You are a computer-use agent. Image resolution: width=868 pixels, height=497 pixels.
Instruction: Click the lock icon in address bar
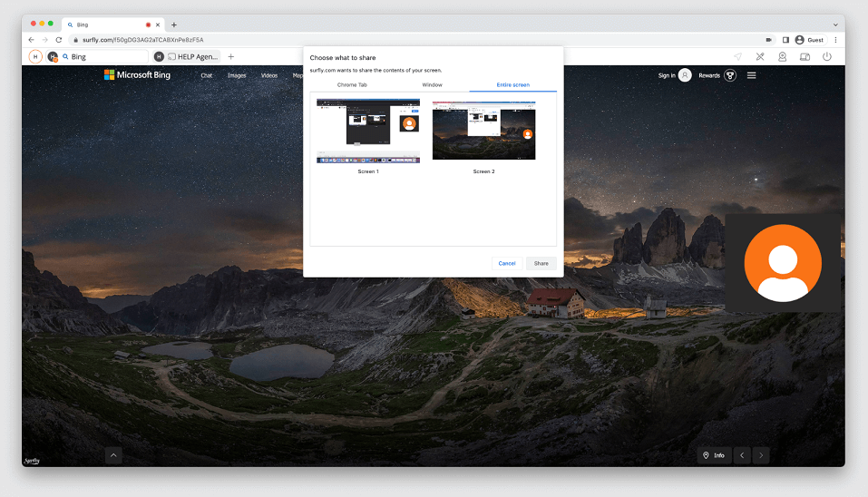point(76,40)
